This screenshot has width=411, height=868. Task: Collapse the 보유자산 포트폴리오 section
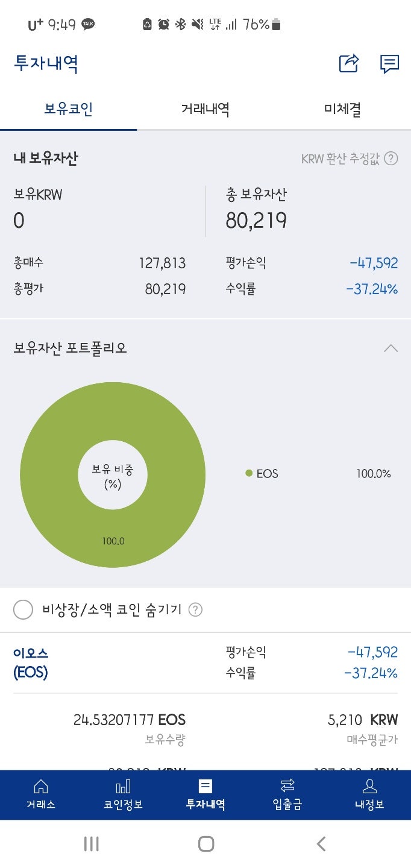391,348
